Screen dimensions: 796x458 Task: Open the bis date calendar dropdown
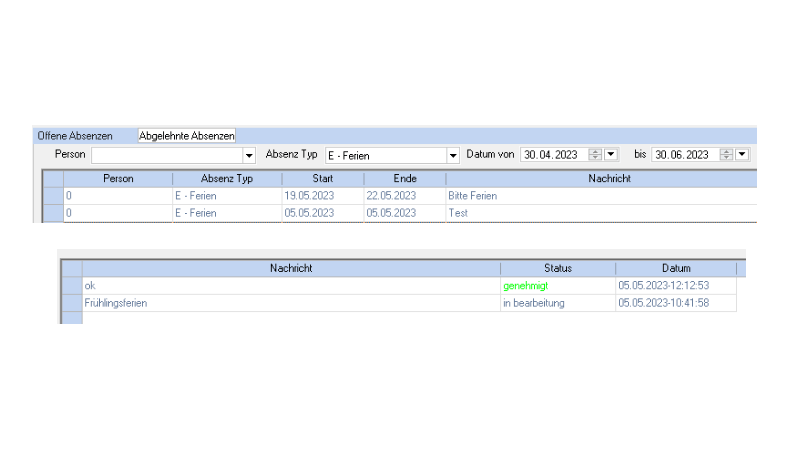click(x=742, y=154)
